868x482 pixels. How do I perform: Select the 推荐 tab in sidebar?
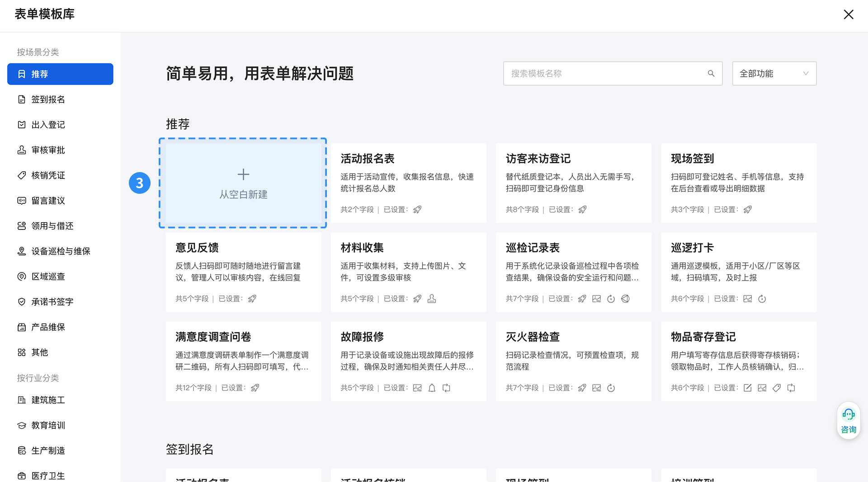60,74
